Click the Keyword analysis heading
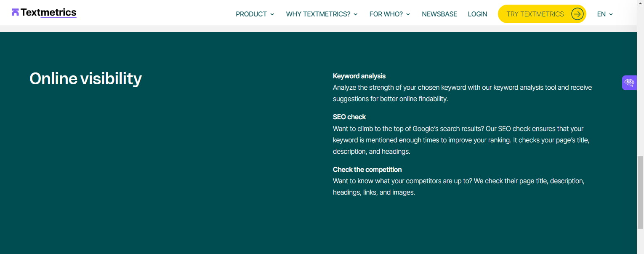 tap(359, 76)
